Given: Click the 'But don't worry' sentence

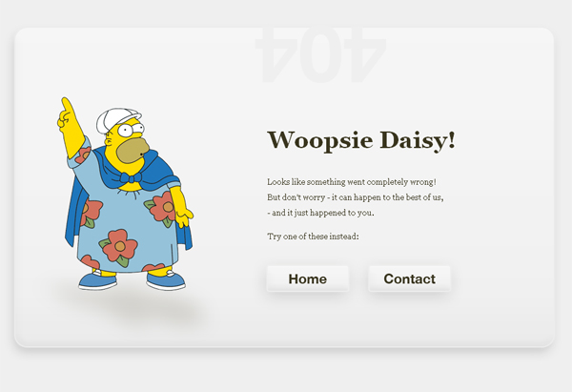Looking at the screenshot, I should (356, 197).
